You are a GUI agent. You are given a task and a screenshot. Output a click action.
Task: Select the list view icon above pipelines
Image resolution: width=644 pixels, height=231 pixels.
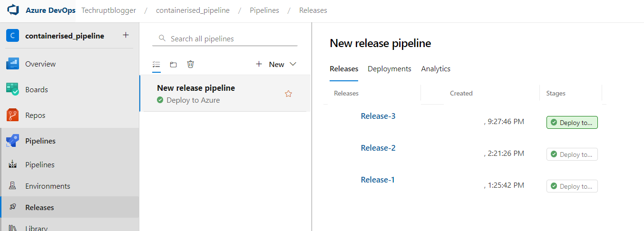(156, 64)
